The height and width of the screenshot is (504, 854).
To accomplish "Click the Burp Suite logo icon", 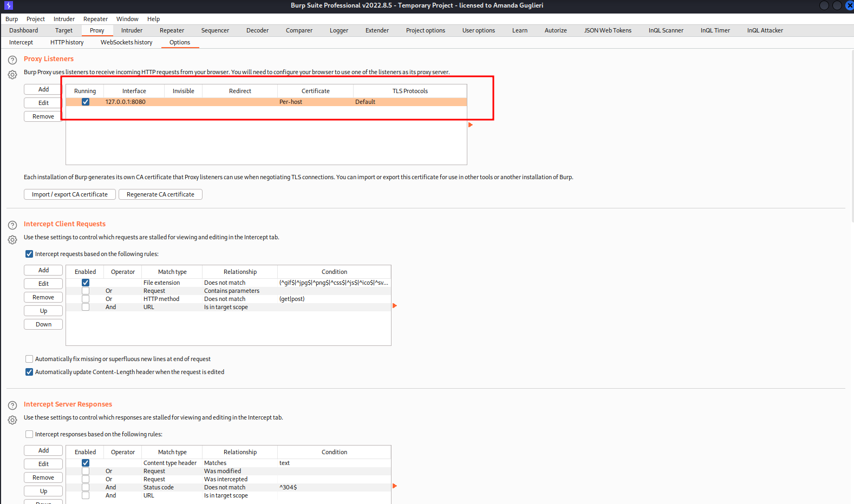I will (x=9, y=5).
